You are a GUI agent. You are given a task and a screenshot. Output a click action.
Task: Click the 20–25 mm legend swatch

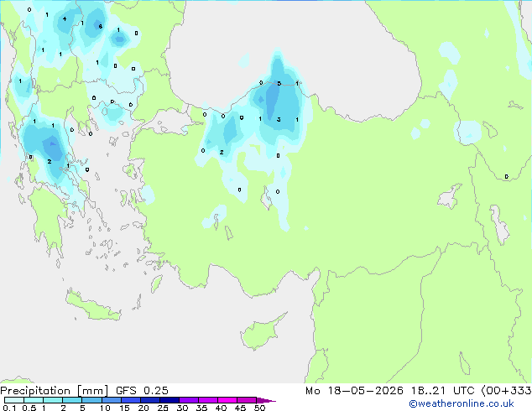click(x=149, y=400)
